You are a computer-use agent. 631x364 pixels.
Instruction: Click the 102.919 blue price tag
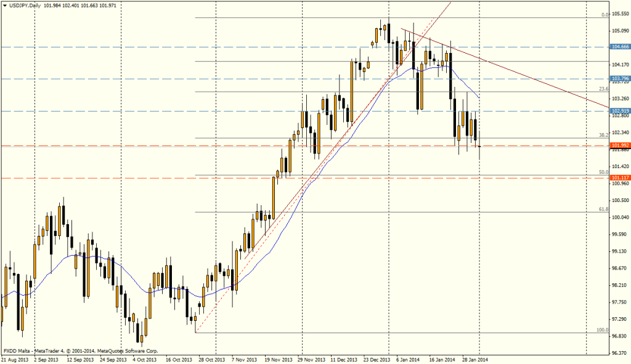(619, 111)
